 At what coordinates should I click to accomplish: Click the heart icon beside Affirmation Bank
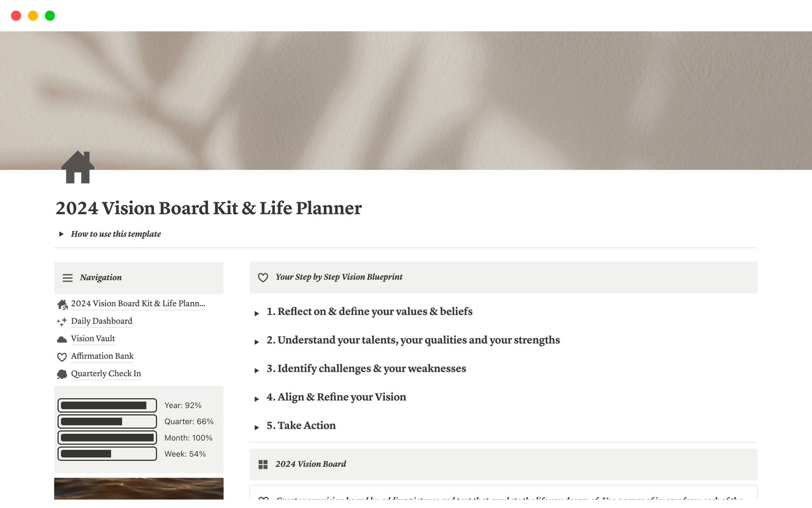[62, 356]
